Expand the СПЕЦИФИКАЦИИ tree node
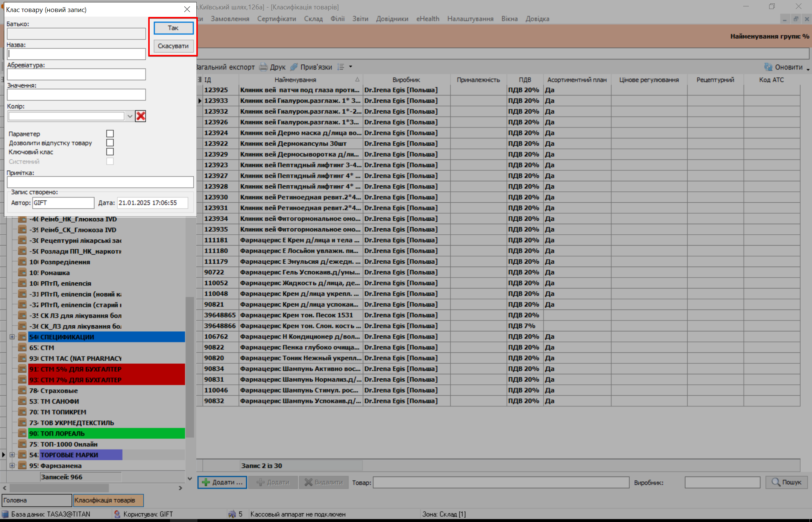Viewport: 812px width, 522px height. click(x=12, y=337)
